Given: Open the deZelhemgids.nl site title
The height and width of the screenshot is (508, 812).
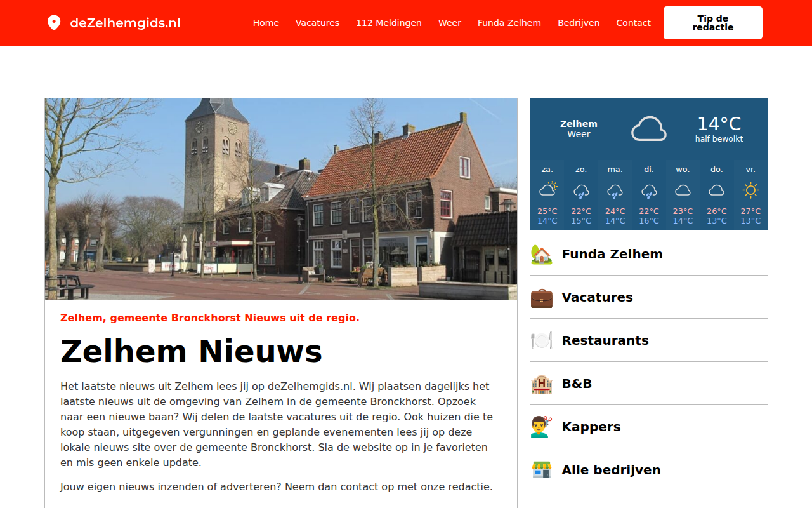Looking at the screenshot, I should pyautogui.click(x=125, y=23).
